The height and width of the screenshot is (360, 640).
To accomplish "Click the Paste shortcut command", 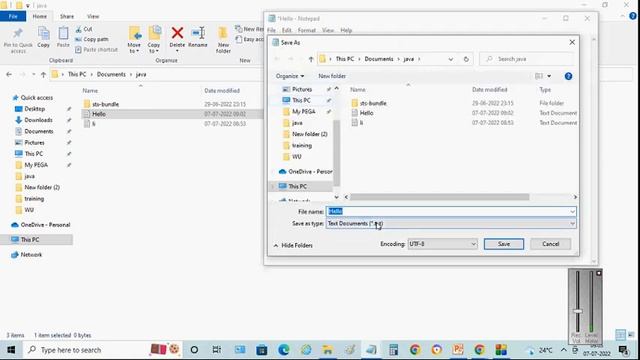I will click(x=96, y=49).
